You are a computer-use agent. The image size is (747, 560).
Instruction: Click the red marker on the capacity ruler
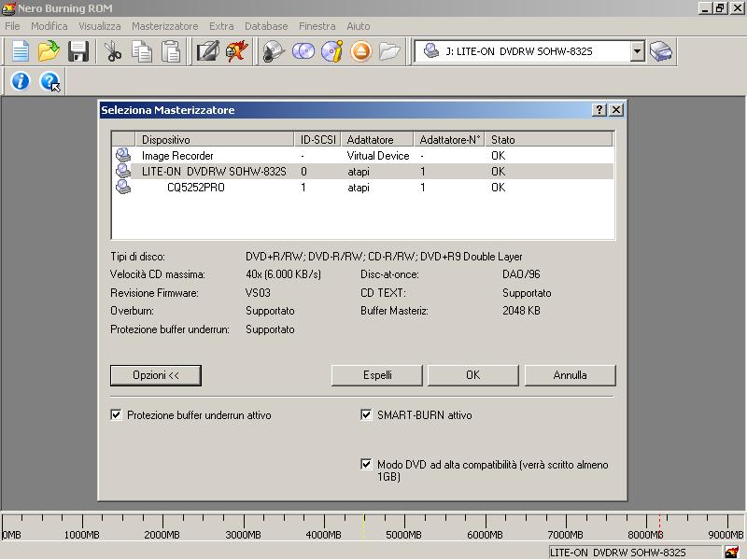660,526
